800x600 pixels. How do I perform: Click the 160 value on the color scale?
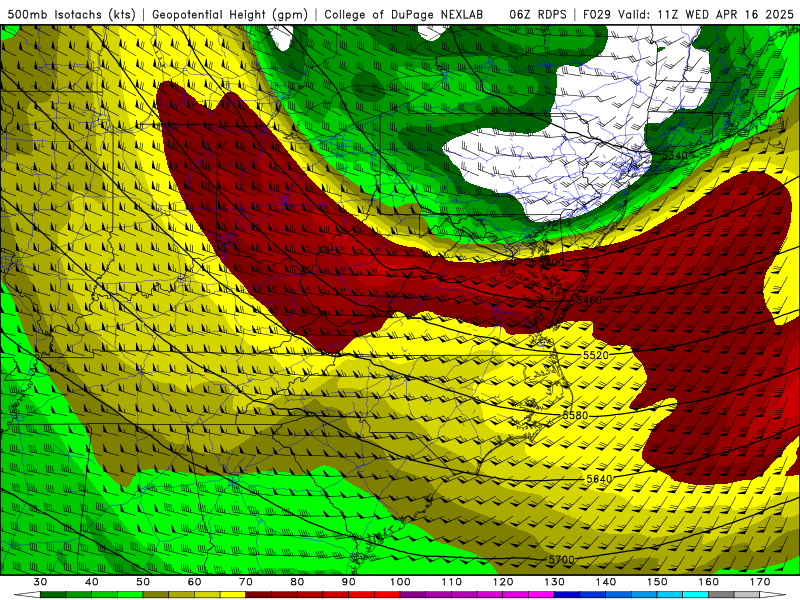(x=709, y=582)
